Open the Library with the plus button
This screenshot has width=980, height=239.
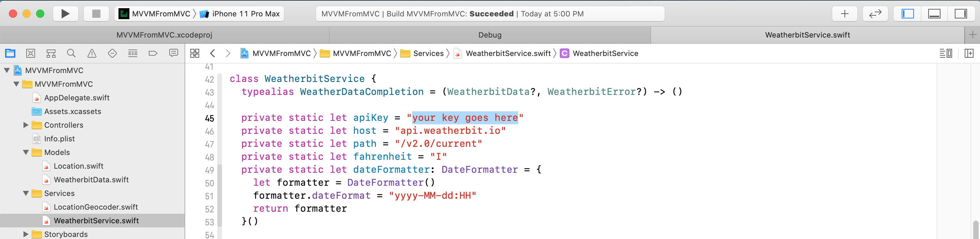tap(844, 14)
